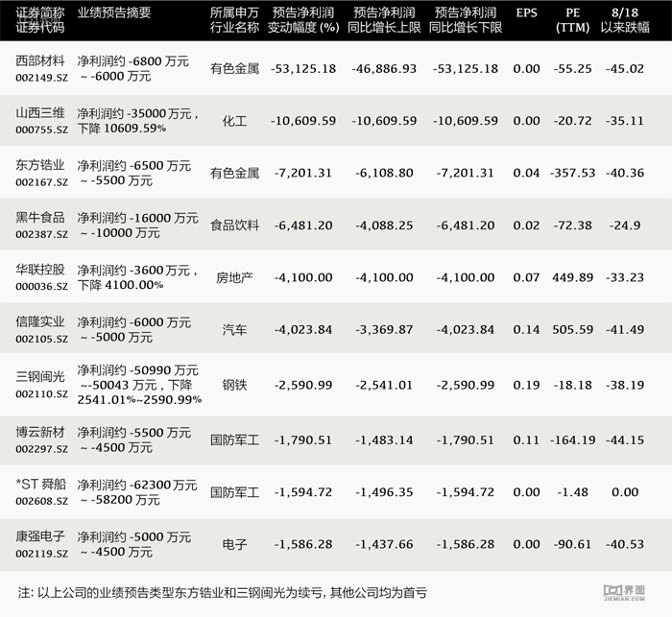
Task: Select stock name 西部材料
Action: pos(40,60)
